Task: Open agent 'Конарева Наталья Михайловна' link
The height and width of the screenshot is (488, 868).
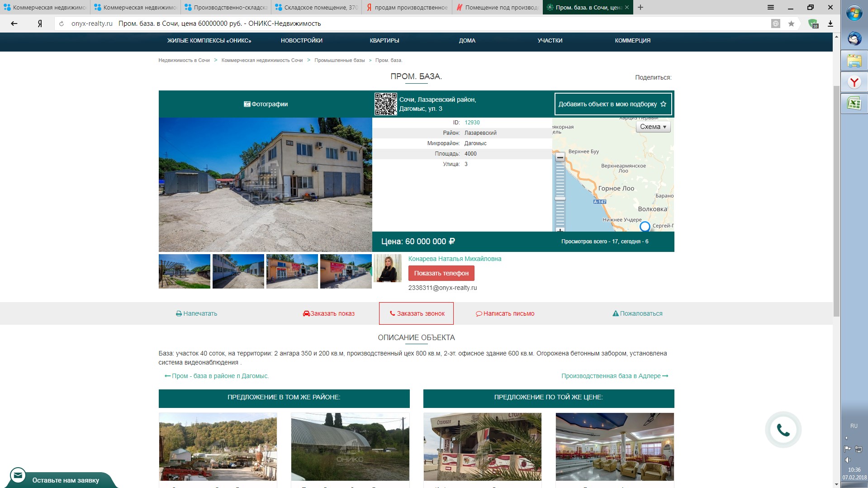Action: pos(455,259)
